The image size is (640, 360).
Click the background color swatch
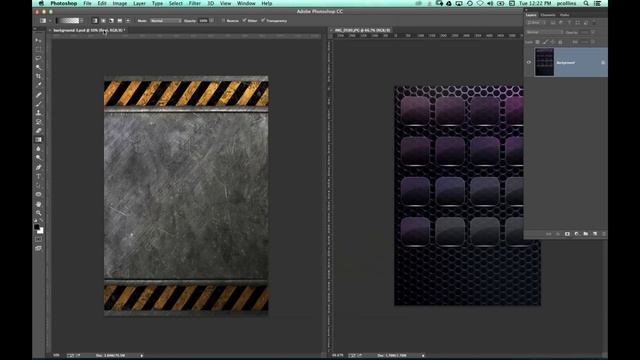click(x=40, y=231)
